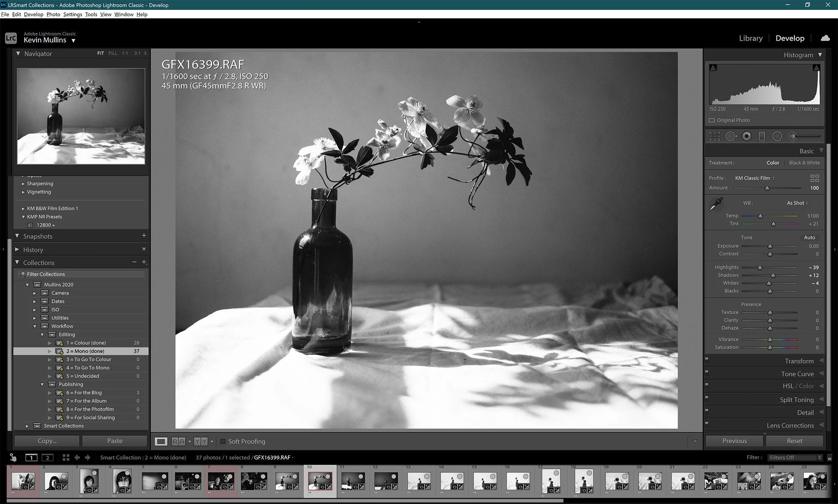Switch Treatment to Black & White
The width and height of the screenshot is (838, 504).
coord(804,163)
